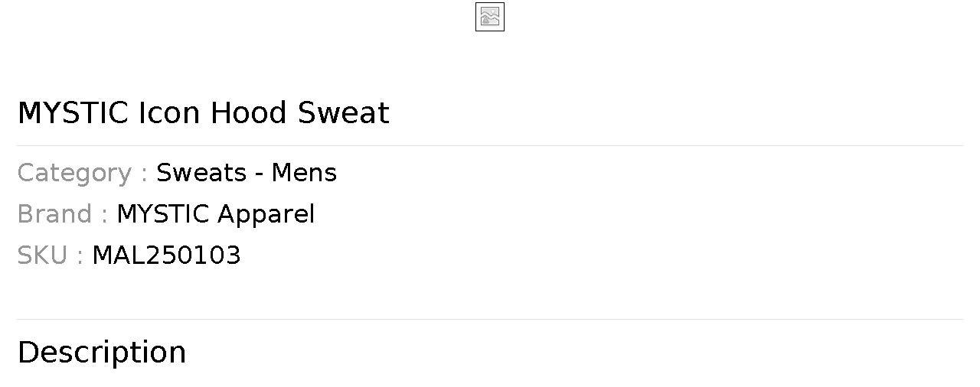Click the broken product image placeholder
The width and height of the screenshot is (980, 387).
(490, 17)
